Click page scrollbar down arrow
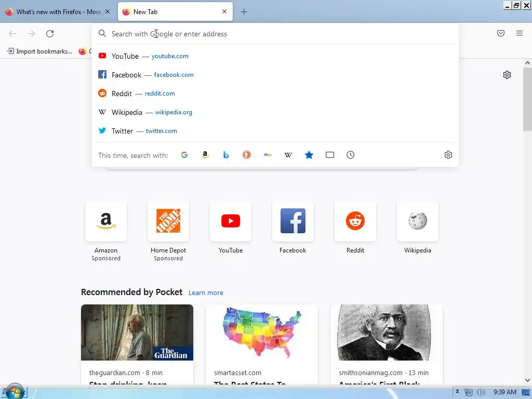This screenshot has width=532, height=399. [x=527, y=380]
